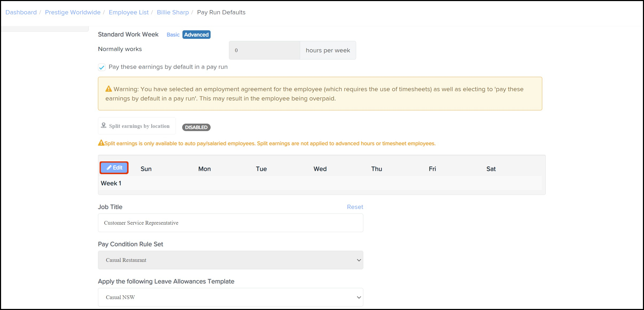This screenshot has width=644, height=310.
Task: Open Prestige Worldwide breadcrumb link
Action: coord(72,12)
